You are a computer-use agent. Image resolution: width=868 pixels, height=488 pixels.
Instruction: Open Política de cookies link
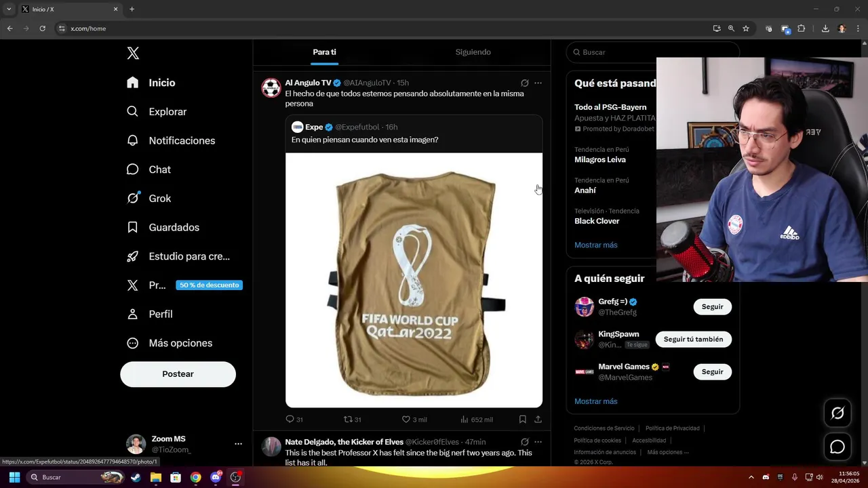click(597, 441)
